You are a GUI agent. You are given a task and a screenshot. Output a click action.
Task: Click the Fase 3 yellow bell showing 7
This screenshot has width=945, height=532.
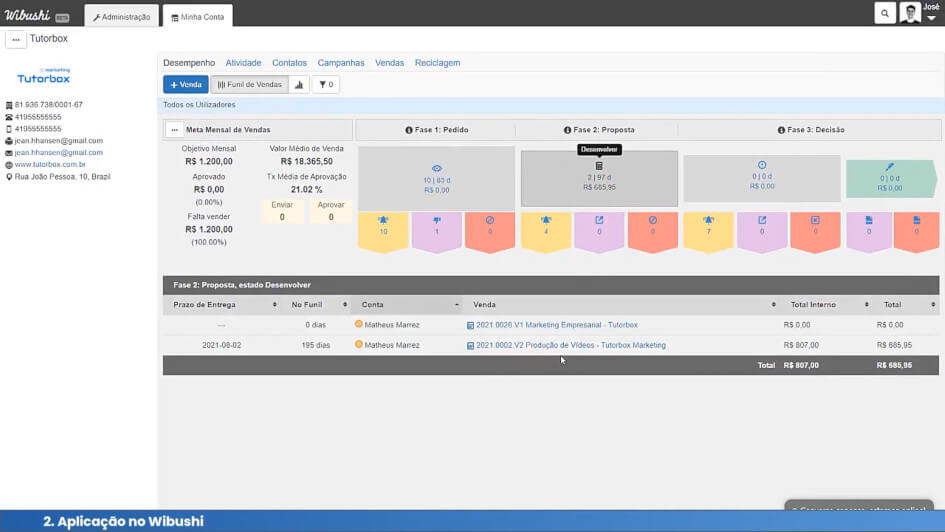pyautogui.click(x=709, y=231)
